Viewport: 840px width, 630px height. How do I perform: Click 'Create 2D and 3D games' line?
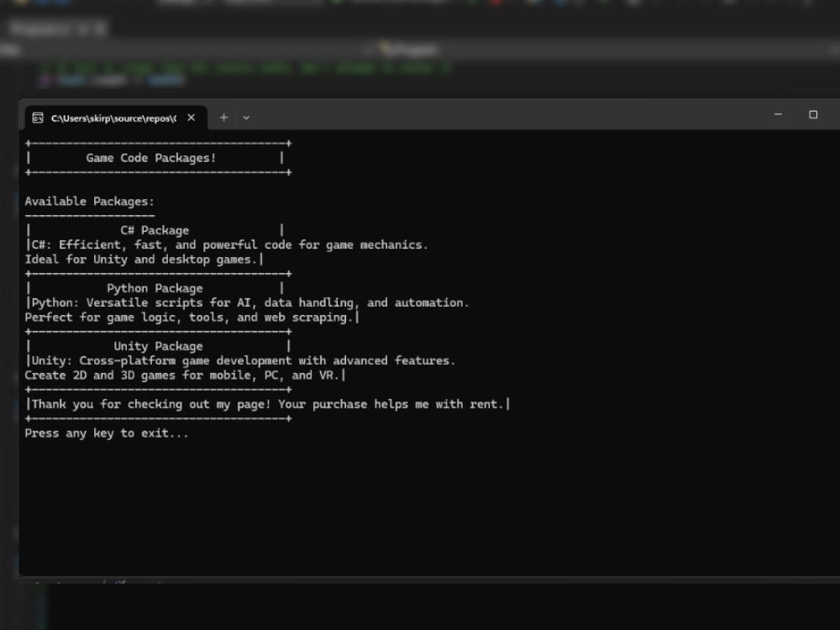186,375
